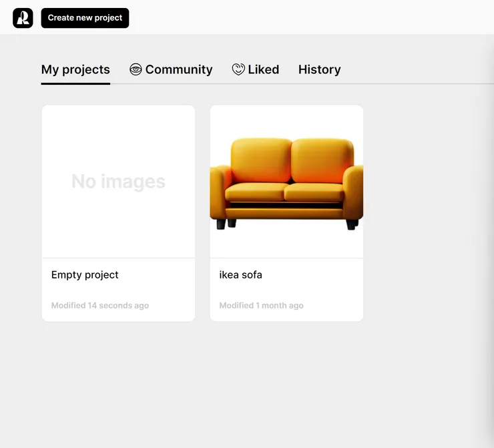Screen dimensions: 494x448
Task: Switch to the Community tab
Action: 178,69
